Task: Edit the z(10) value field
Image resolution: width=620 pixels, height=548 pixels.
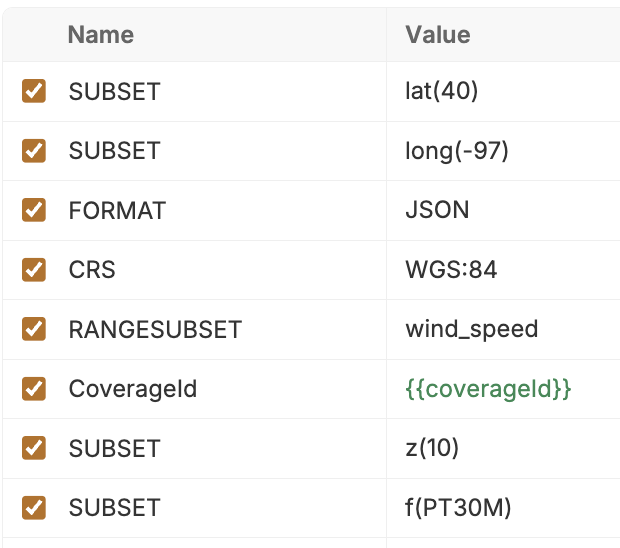Action: pyautogui.click(x=432, y=448)
